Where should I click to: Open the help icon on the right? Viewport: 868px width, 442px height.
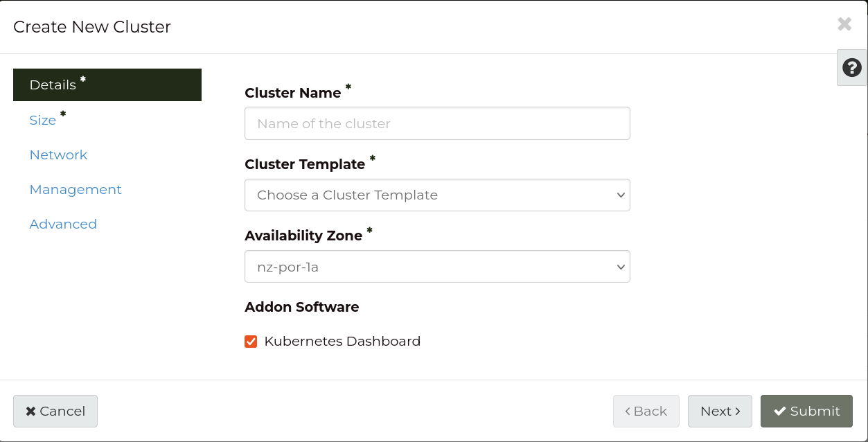pos(851,67)
